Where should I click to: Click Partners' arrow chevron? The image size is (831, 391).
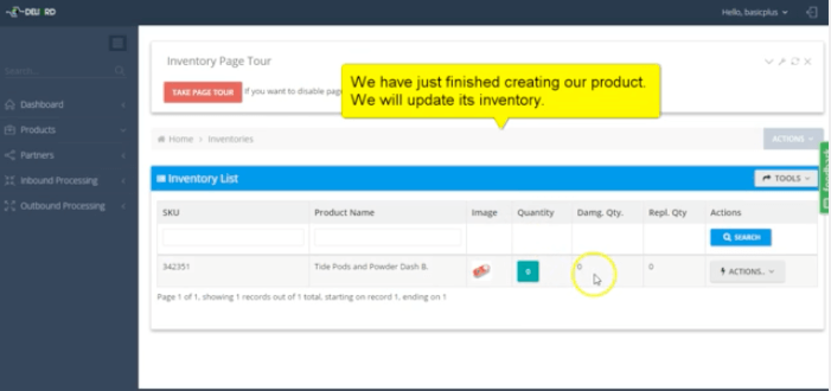tap(123, 155)
